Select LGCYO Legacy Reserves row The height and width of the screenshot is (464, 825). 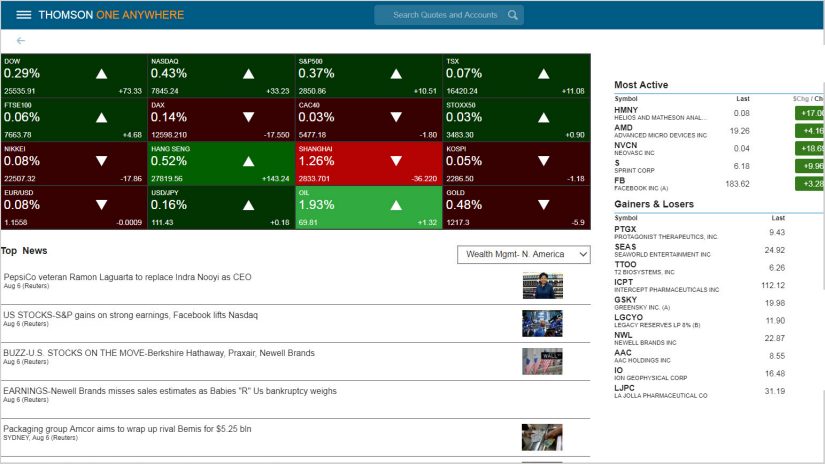700,321
